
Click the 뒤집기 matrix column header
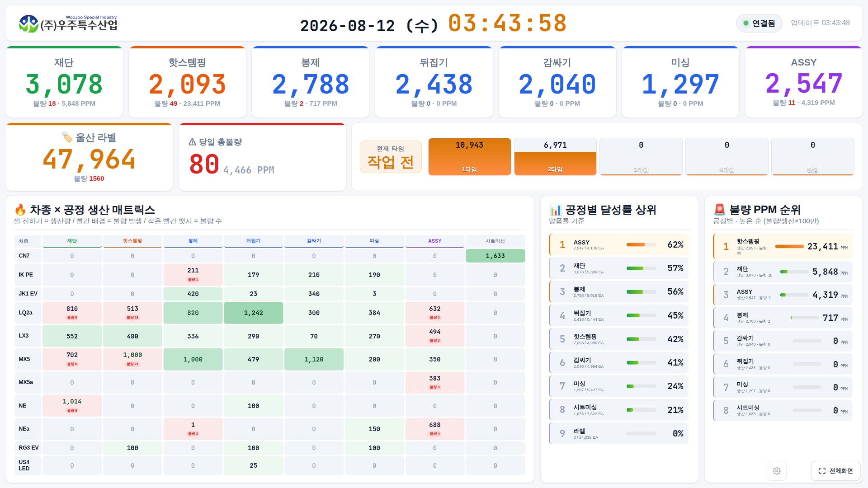point(253,241)
